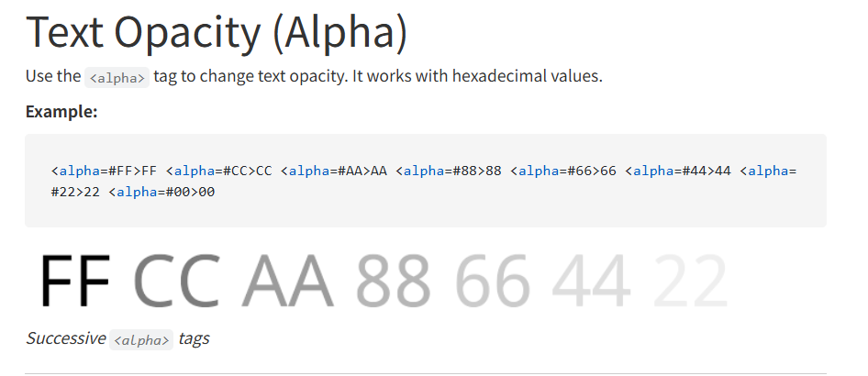
Task: Click the <alpha=#66>66 code snippet
Action: (563, 171)
